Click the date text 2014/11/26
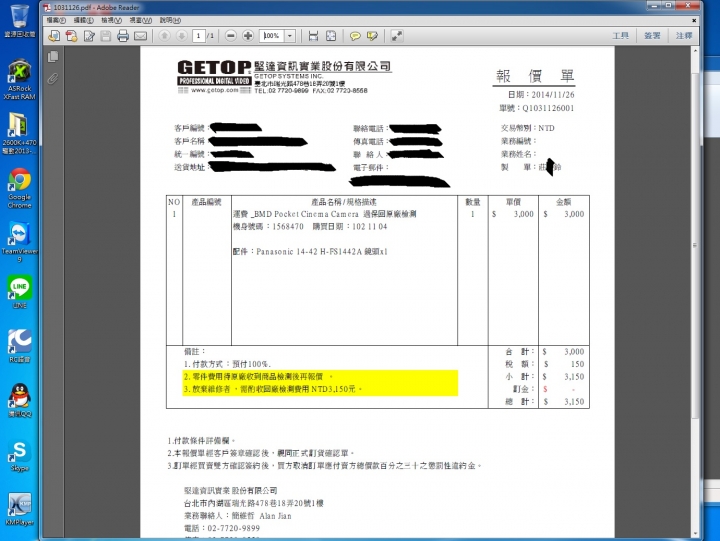720x541 pixels. pyautogui.click(x=552, y=95)
